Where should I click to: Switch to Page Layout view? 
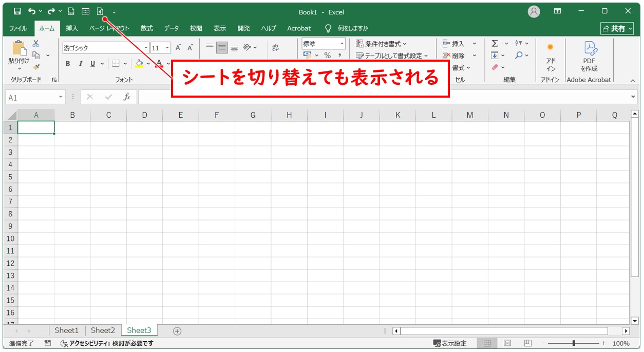tap(507, 343)
